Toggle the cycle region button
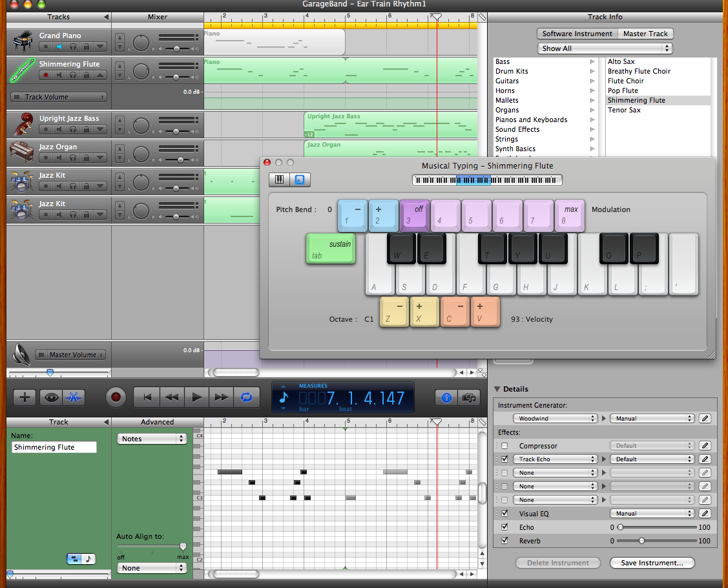Viewport: 728px width, 588px height. 246,397
